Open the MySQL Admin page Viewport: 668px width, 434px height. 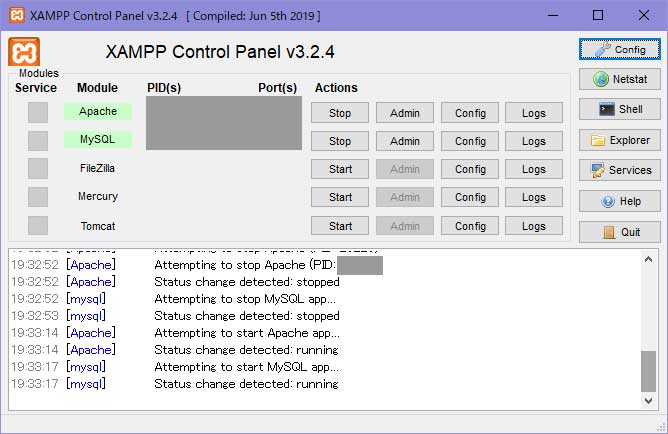(405, 141)
